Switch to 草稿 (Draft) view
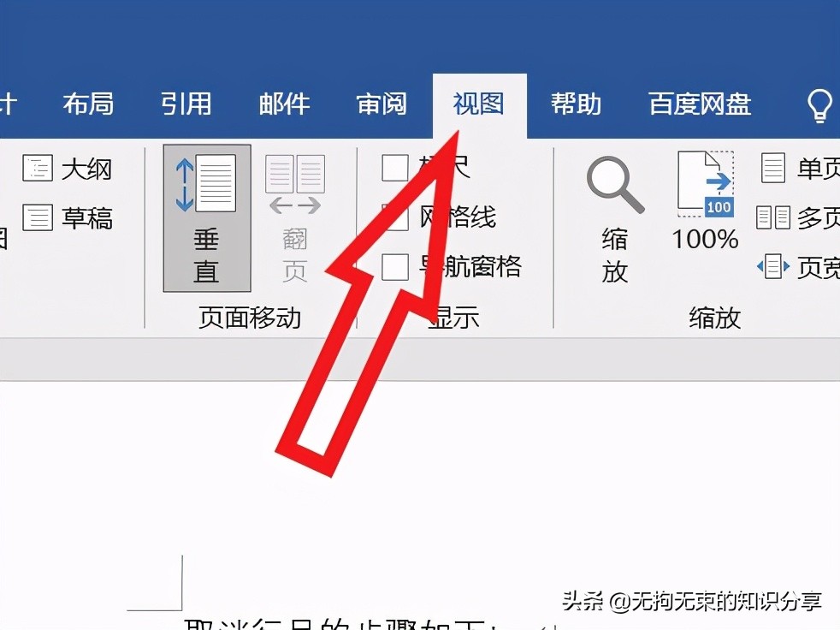The width and height of the screenshot is (840, 630). 37,217
